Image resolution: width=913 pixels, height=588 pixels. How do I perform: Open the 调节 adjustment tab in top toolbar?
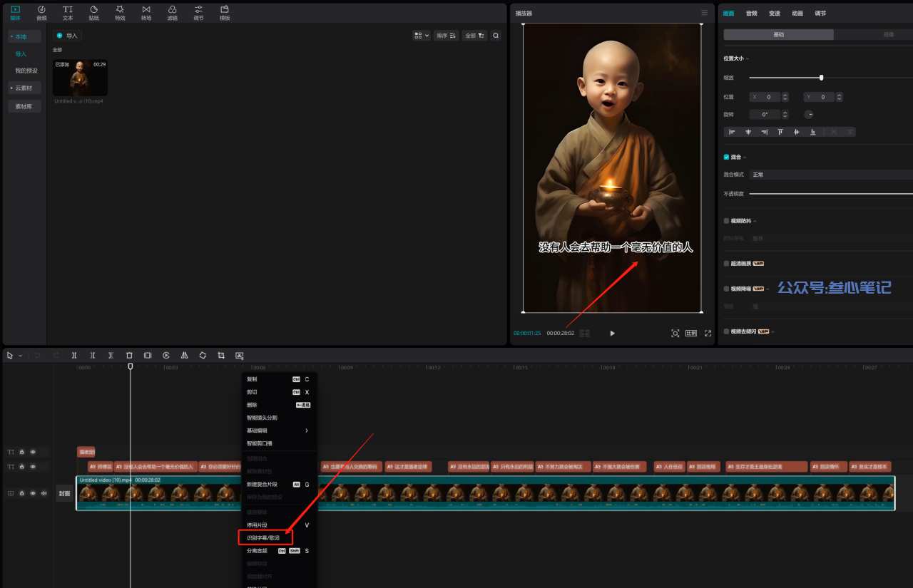point(198,12)
